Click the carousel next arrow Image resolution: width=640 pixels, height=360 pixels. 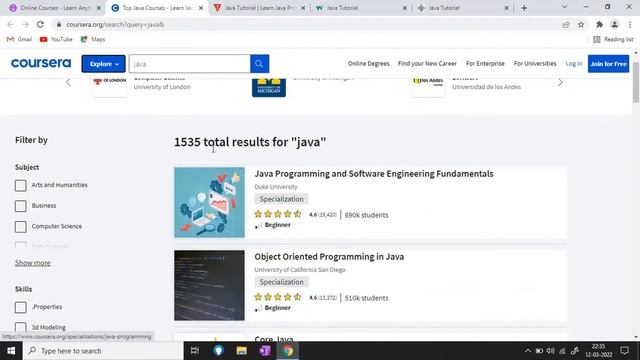(x=560, y=82)
